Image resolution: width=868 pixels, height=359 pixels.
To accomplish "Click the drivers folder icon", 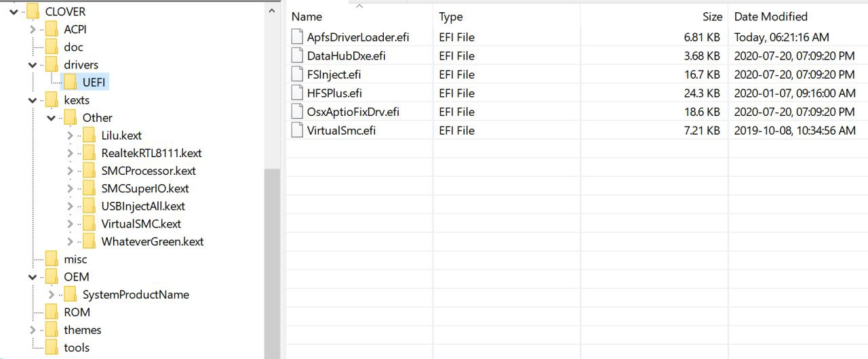I will tap(52, 64).
